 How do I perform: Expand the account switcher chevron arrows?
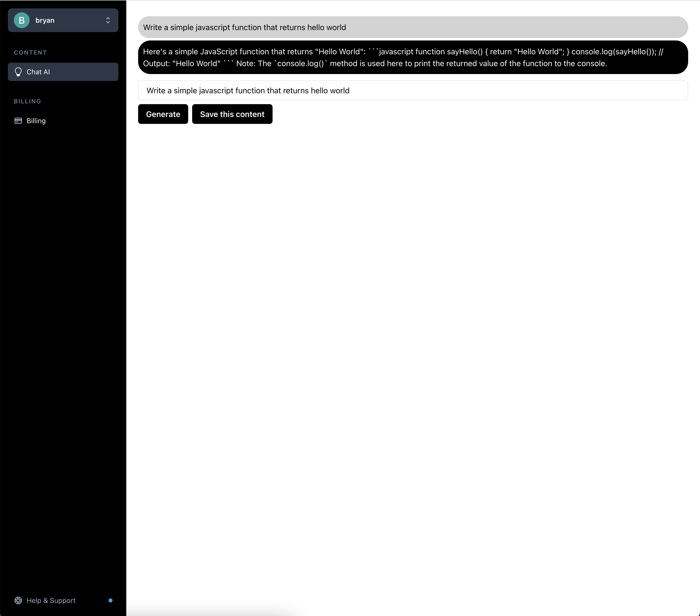tap(108, 20)
